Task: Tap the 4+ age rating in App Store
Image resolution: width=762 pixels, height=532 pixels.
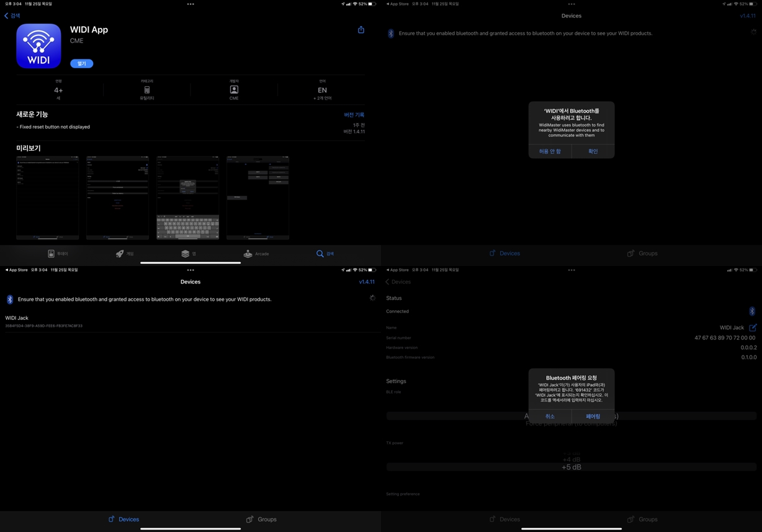Action: click(58, 90)
